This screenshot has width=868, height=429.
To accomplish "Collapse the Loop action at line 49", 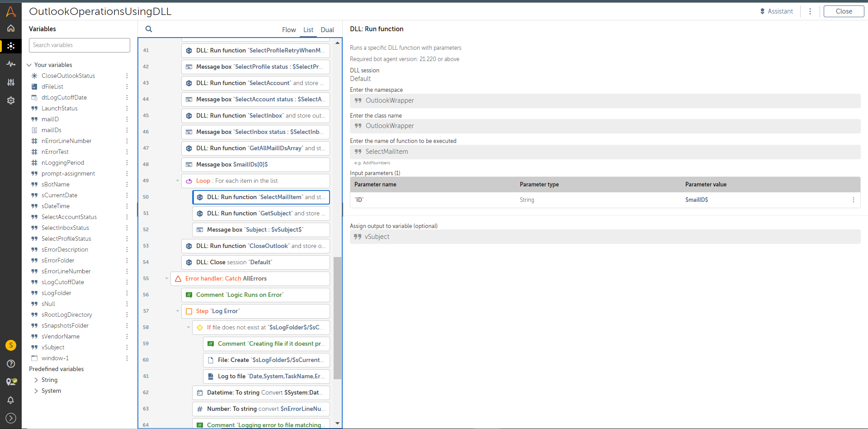I will [178, 181].
